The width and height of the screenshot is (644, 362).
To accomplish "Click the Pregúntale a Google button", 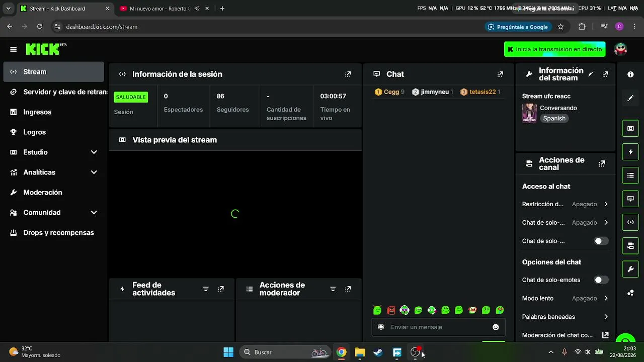I will [518, 27].
